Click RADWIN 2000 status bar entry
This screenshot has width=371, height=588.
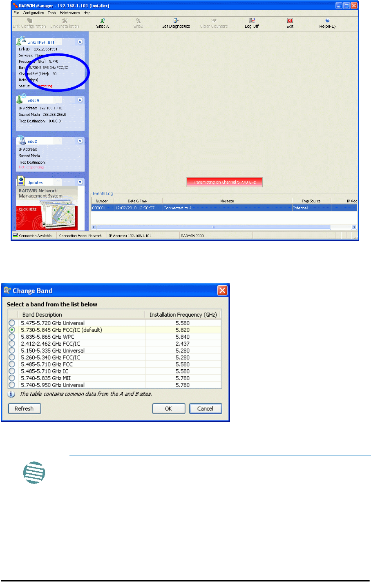192,235
